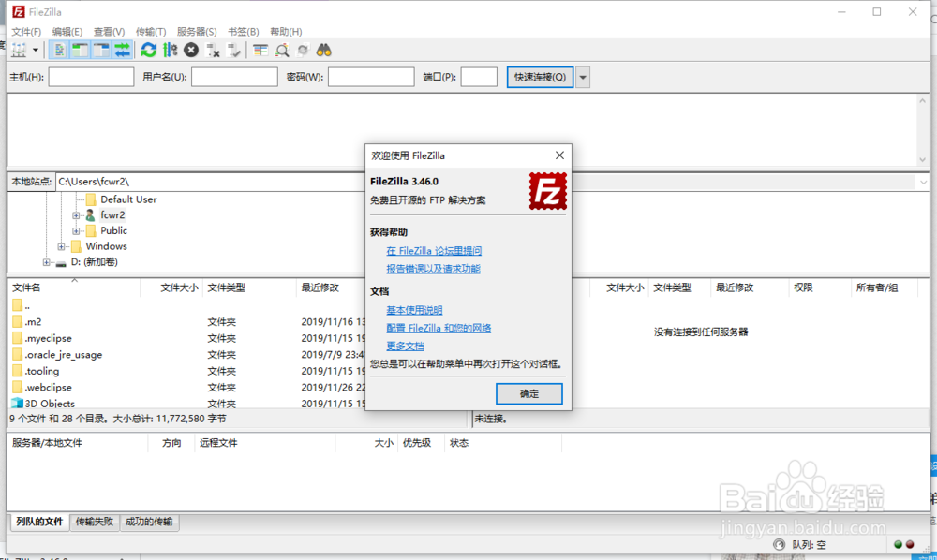Sort local files by 文件名 column

pos(74,287)
